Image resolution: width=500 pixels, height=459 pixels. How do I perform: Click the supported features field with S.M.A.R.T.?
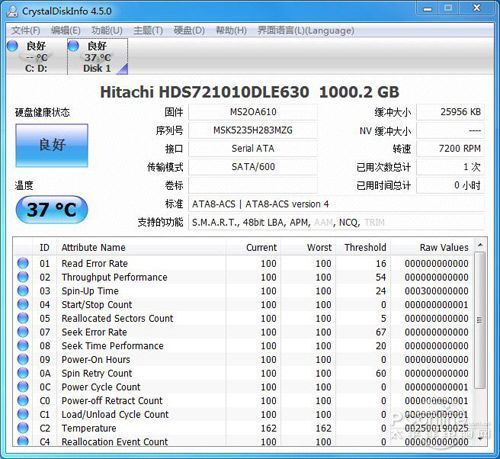(336, 222)
